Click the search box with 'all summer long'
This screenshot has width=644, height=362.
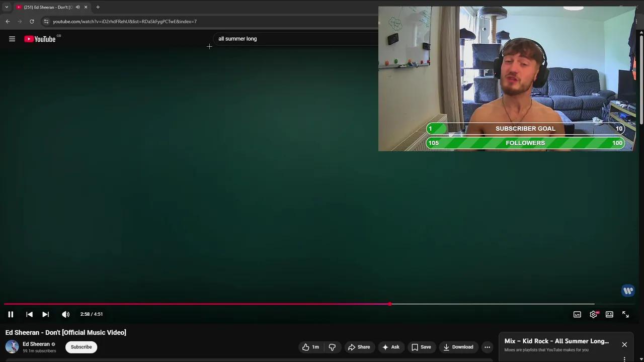(x=297, y=39)
